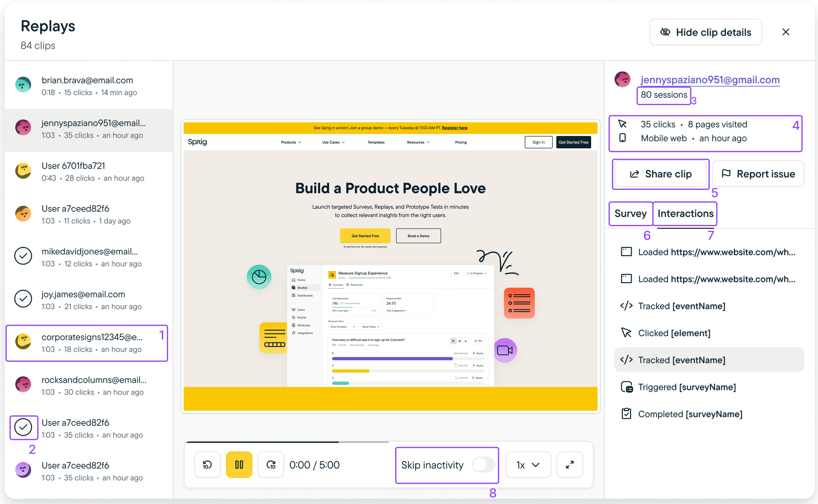The height and width of the screenshot is (504, 818).
Task: Click the avatar beside User 6701fba721
Action: coord(23,171)
